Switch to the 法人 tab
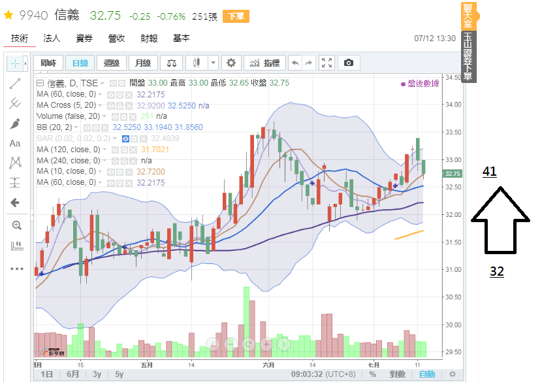Screen dimensions: 542x392 pos(52,38)
